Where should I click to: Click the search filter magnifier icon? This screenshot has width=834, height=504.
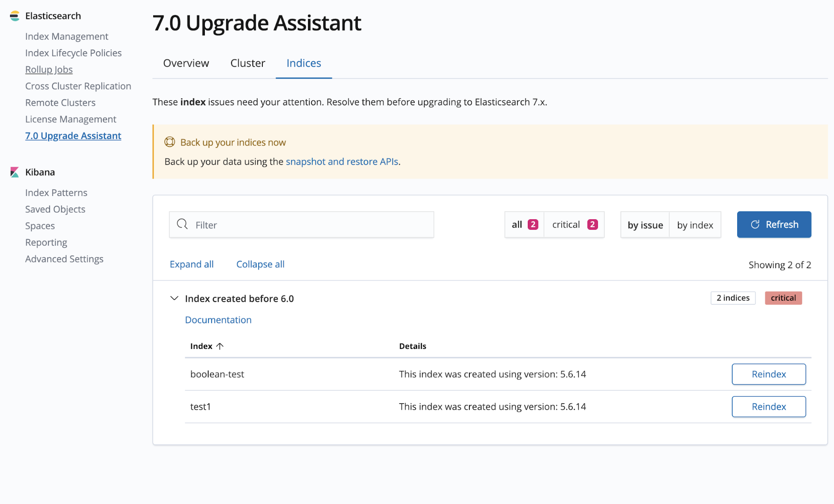(182, 225)
